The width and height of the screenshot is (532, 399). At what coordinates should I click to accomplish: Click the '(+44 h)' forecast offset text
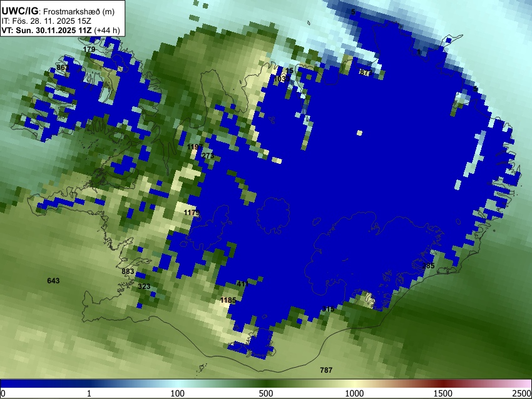(107, 30)
